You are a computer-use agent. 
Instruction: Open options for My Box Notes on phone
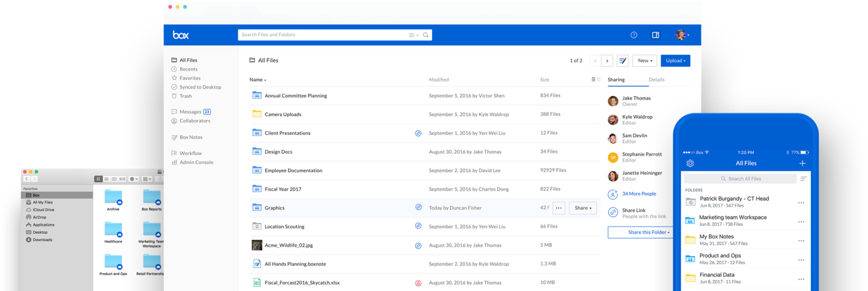click(801, 241)
